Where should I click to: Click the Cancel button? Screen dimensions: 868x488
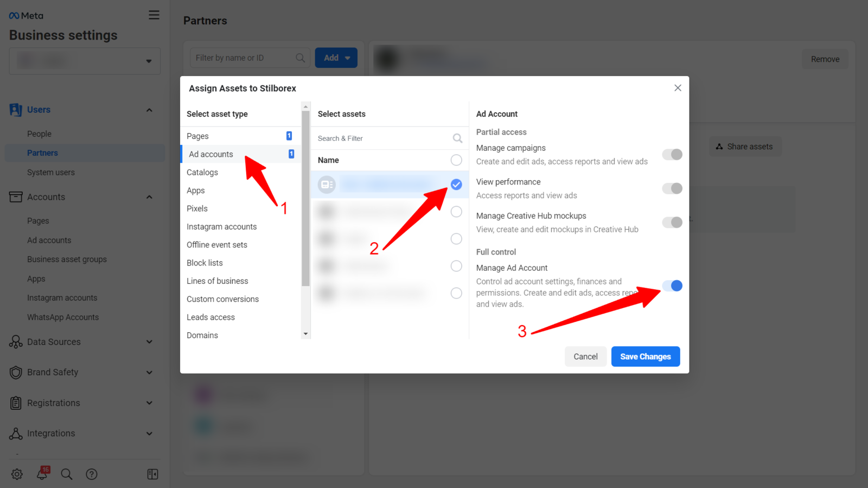click(585, 357)
